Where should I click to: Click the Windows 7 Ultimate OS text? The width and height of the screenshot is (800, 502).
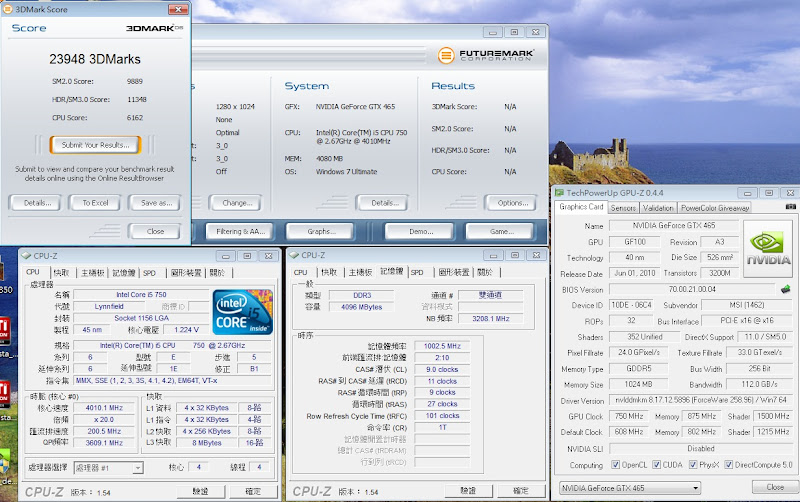click(346, 172)
